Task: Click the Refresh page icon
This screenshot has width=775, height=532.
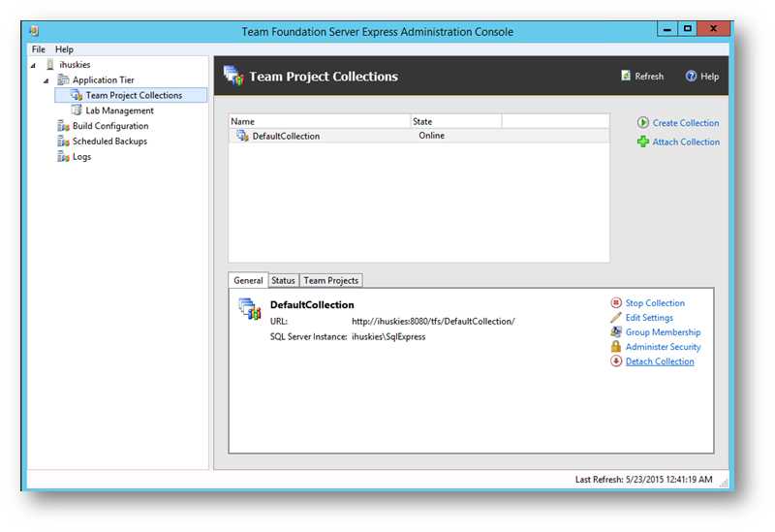Action: [x=626, y=76]
